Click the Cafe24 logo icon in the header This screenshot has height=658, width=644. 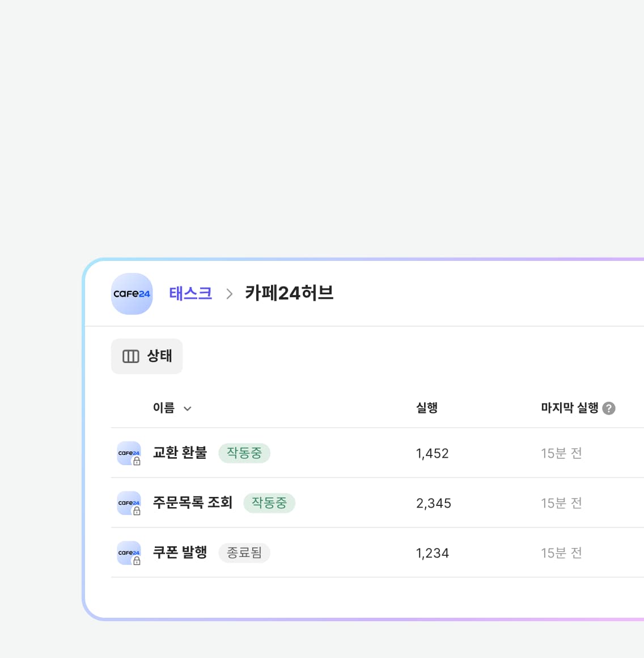click(132, 294)
